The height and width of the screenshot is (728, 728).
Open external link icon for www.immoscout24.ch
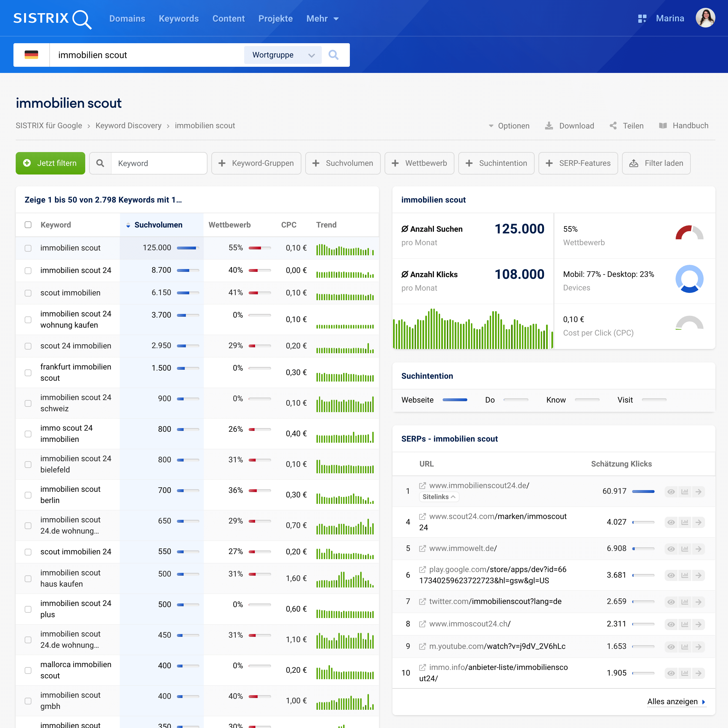[422, 624]
